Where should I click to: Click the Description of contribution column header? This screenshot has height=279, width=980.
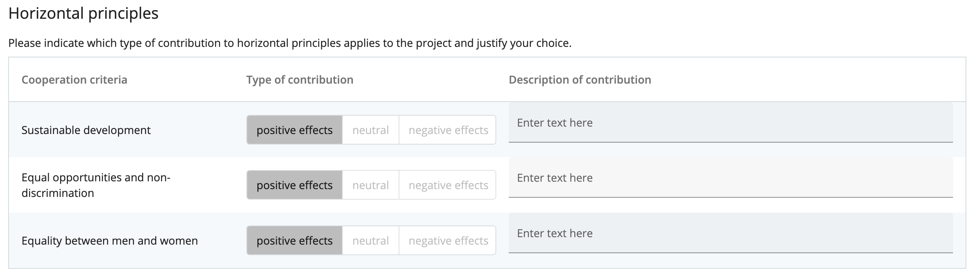coord(580,80)
